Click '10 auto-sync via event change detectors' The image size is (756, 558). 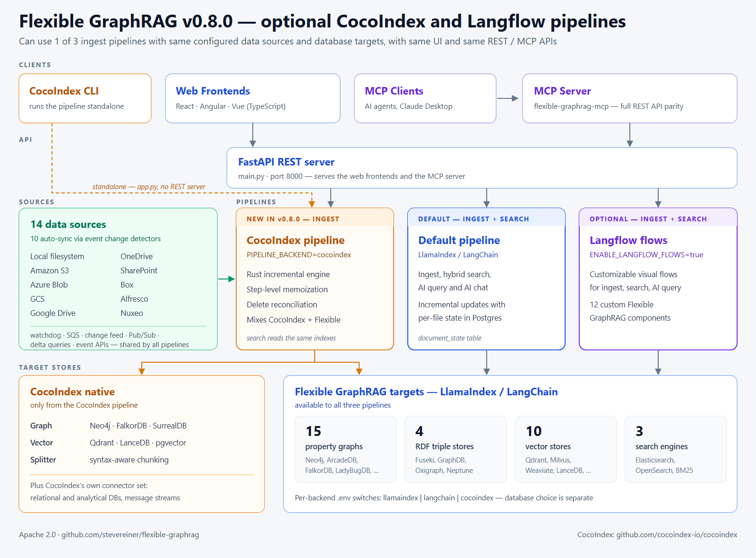(95, 239)
